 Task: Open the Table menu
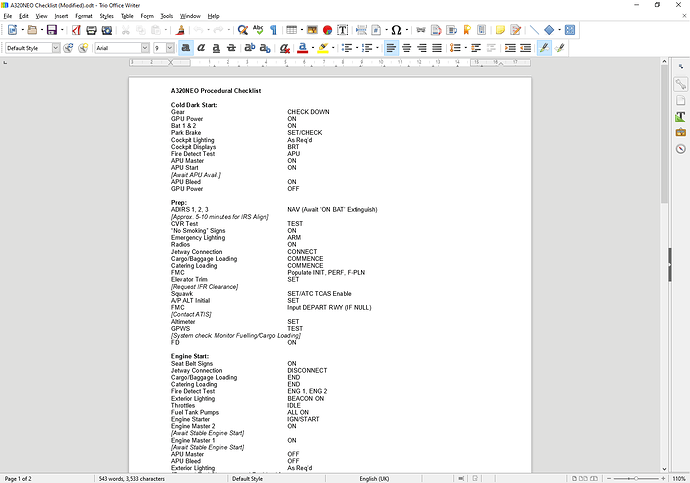tap(127, 16)
